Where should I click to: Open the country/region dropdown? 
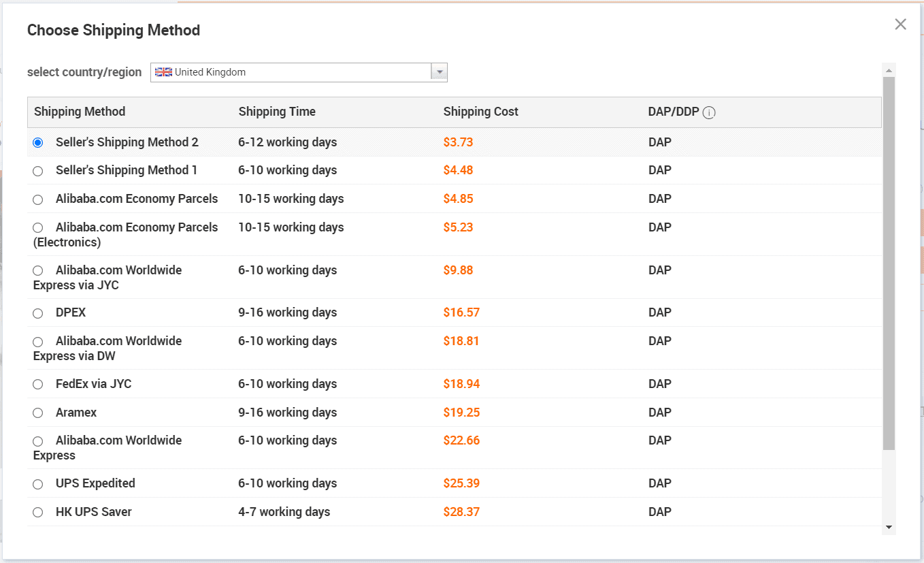click(x=299, y=71)
